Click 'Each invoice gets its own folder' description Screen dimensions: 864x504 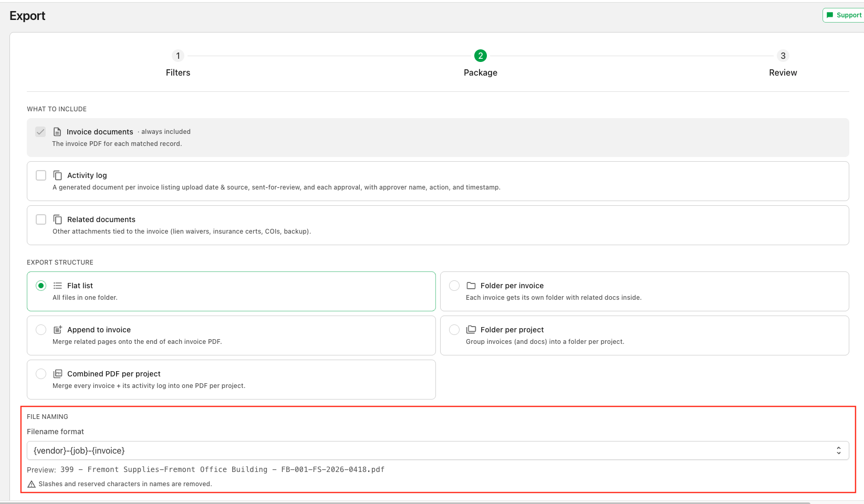[x=554, y=298]
